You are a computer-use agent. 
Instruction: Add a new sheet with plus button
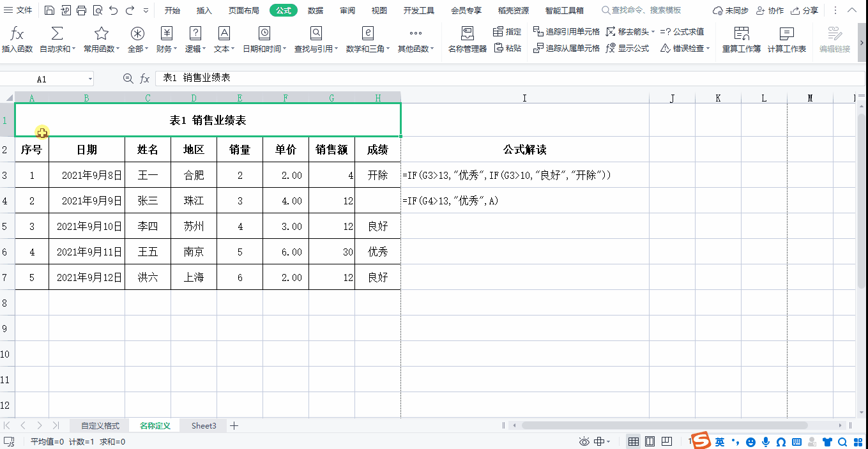234,425
